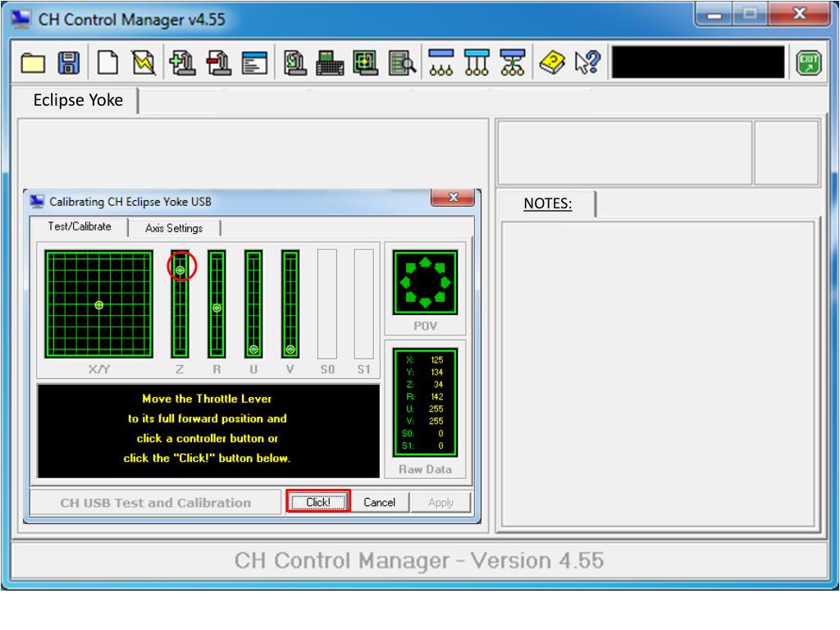840x630 pixels.
Task: Click the "CH USB Test and Calibration" label
Action: coord(155,503)
